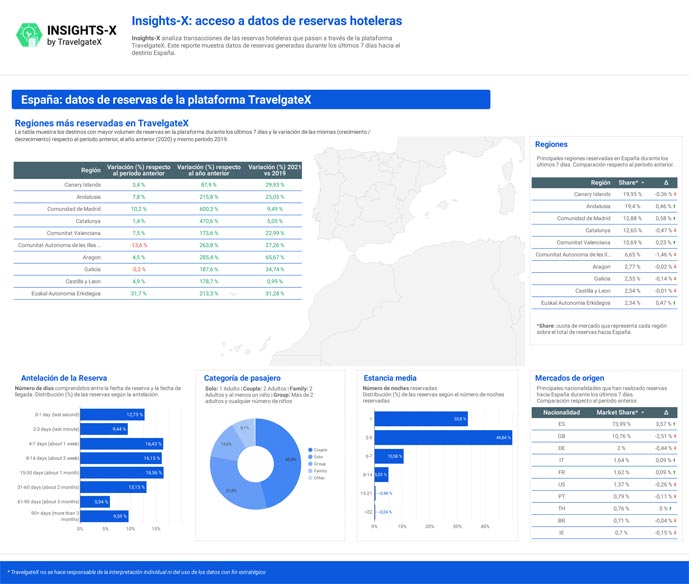Click 'Variación (%) respecto al año anterior' header
The height and width of the screenshot is (584, 689).
pyautogui.click(x=209, y=170)
